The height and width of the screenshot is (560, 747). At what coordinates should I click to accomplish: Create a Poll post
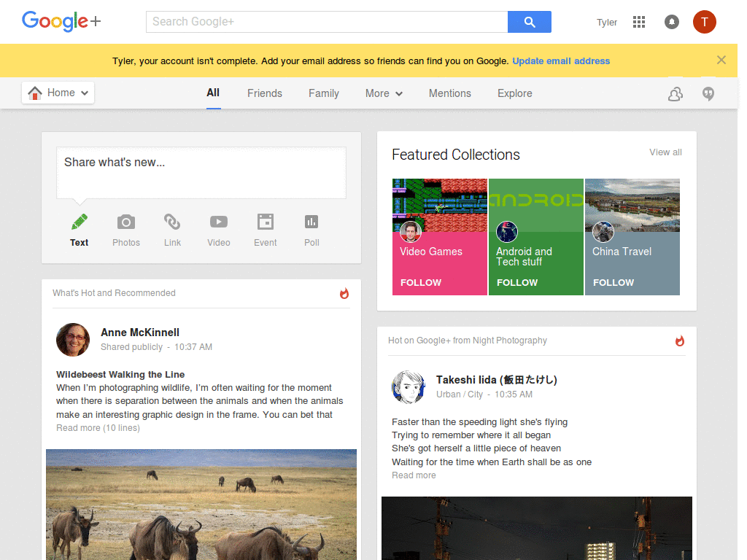(x=311, y=222)
